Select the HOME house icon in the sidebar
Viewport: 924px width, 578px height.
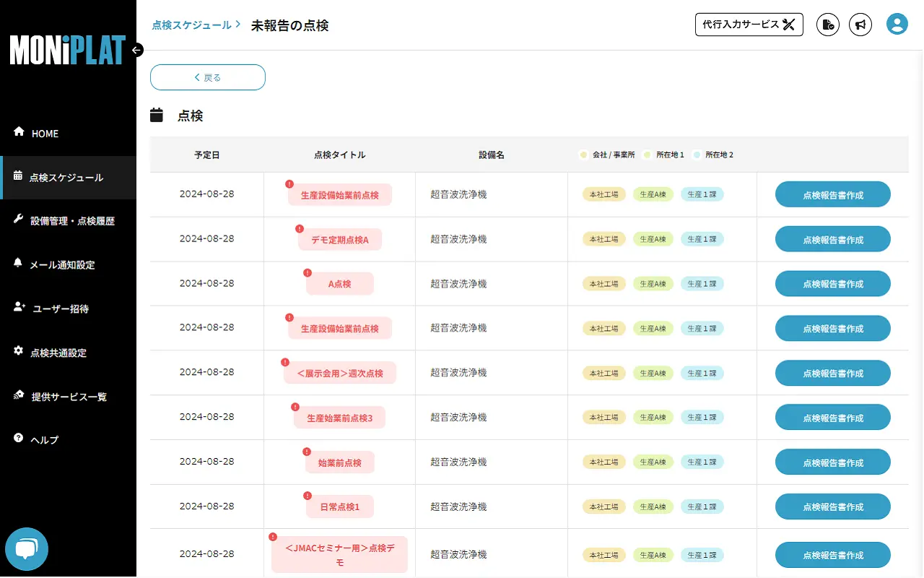coord(17,133)
